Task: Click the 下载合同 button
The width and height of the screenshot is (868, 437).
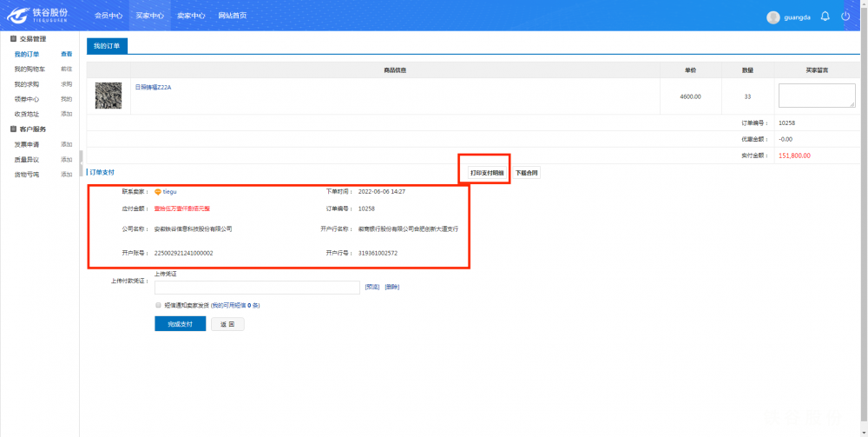Action: click(x=526, y=173)
